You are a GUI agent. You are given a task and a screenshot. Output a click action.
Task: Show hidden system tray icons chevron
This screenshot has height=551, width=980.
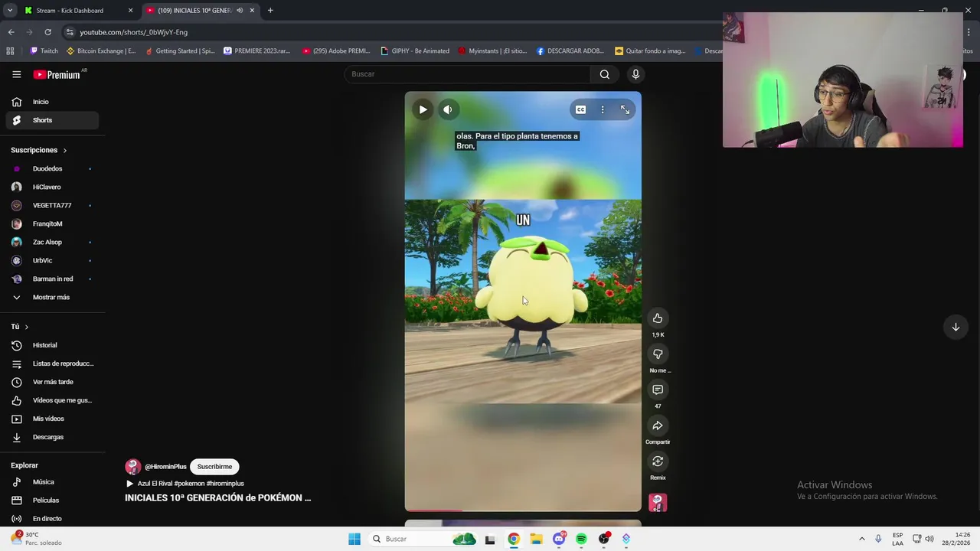point(862,539)
